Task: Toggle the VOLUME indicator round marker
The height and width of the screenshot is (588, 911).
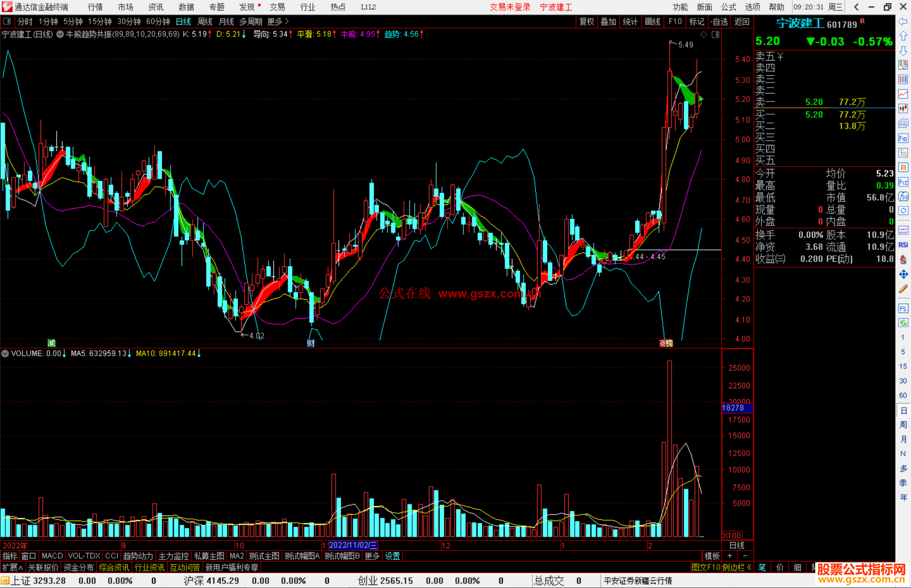Action: pyautogui.click(x=5, y=354)
